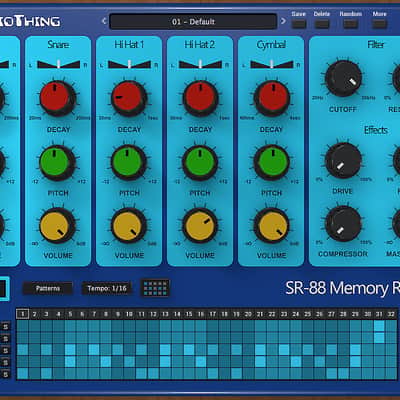The width and height of the screenshot is (400, 400).
Task: Click the Effects Drive knob
Action: (x=343, y=161)
